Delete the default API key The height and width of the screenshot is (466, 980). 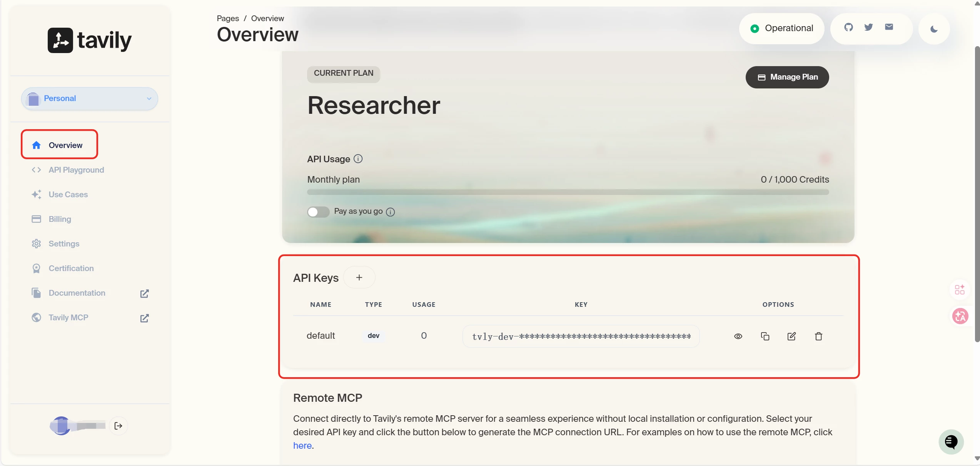[x=818, y=336]
